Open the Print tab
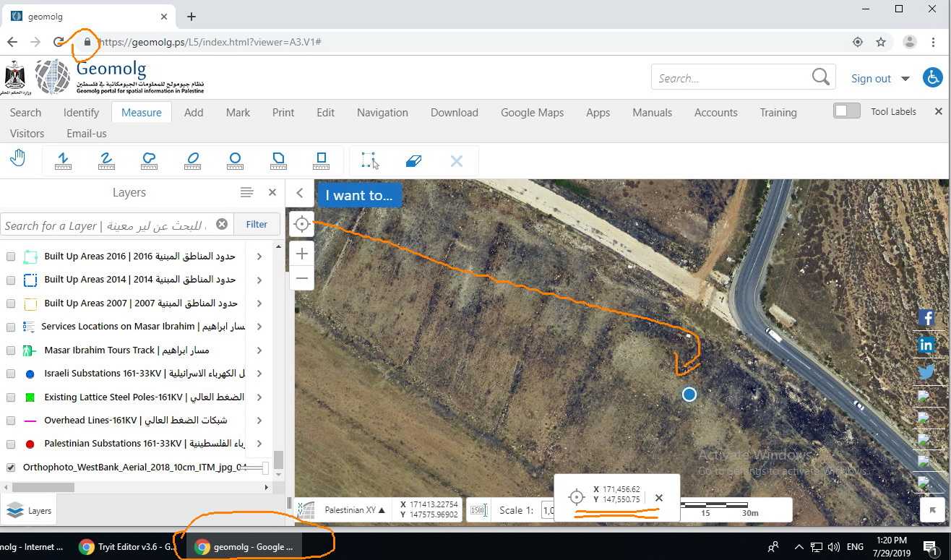This screenshot has width=951, height=560. point(283,112)
